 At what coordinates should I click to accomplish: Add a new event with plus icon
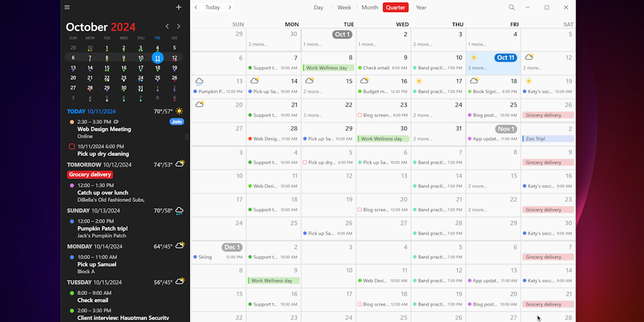click(179, 8)
